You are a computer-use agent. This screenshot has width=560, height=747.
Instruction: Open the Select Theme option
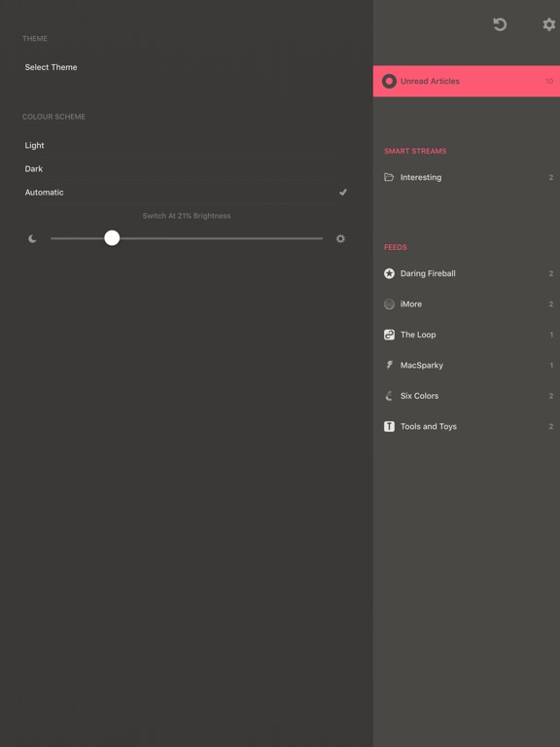tap(186, 67)
